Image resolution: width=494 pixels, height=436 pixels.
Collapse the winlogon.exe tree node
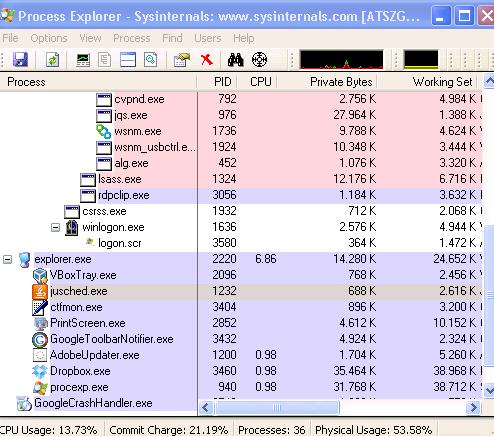pos(56,228)
